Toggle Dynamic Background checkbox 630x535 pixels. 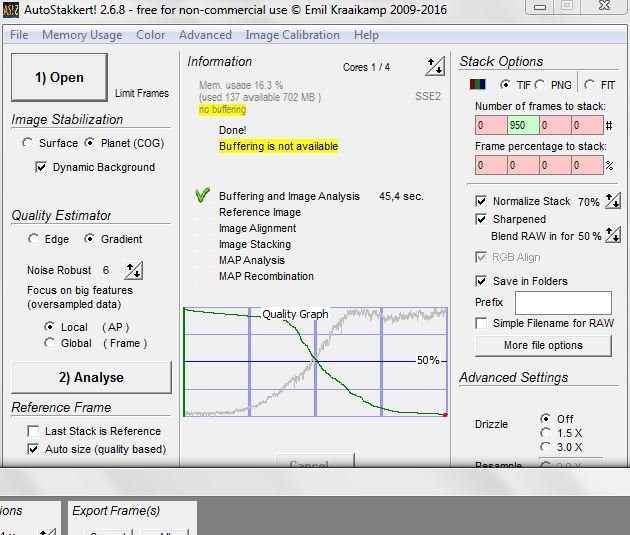(41, 167)
